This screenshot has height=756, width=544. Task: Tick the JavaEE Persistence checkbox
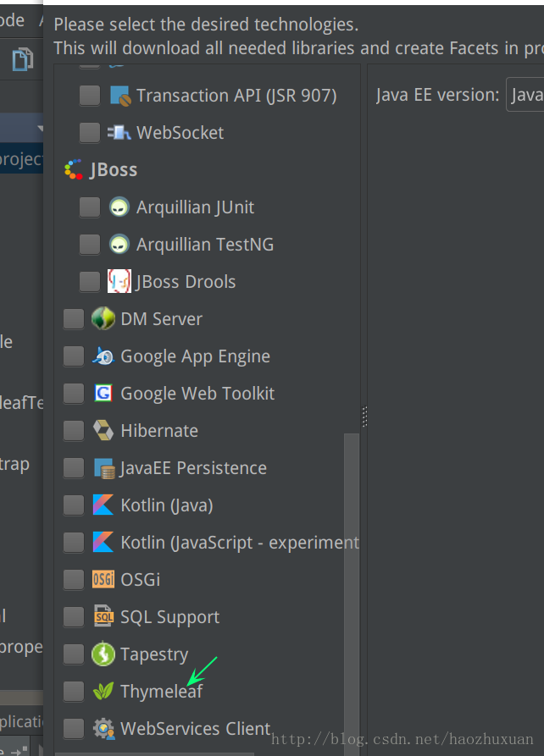point(74,468)
